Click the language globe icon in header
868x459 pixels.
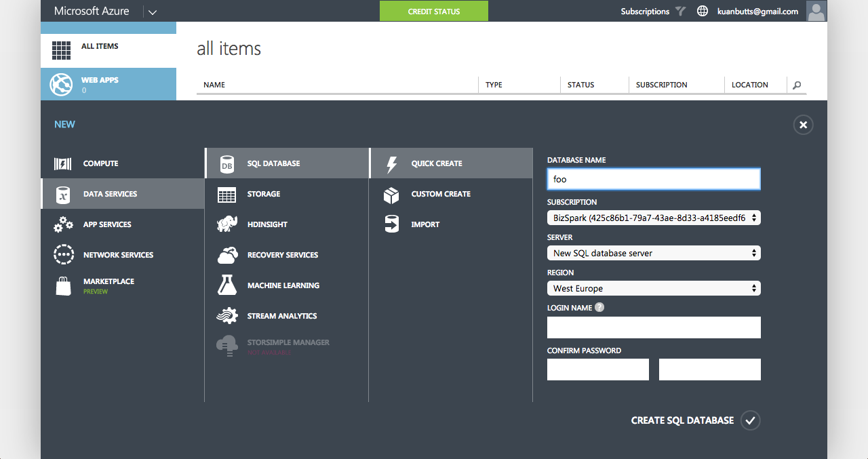click(703, 12)
